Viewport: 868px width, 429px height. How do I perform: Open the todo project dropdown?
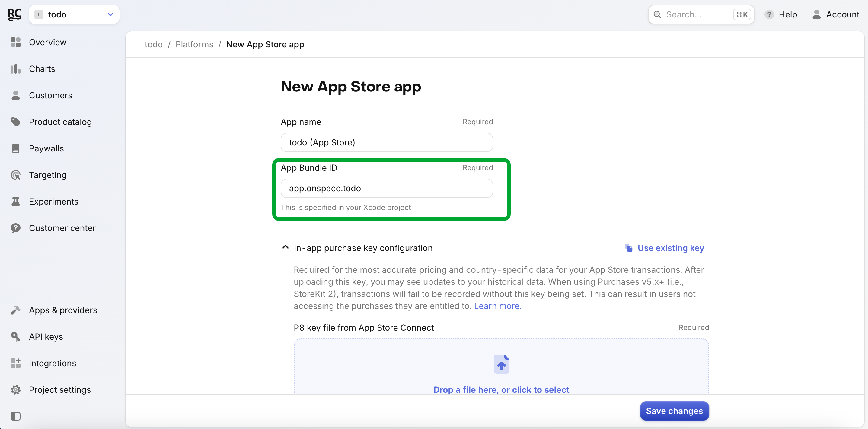[x=74, y=14]
